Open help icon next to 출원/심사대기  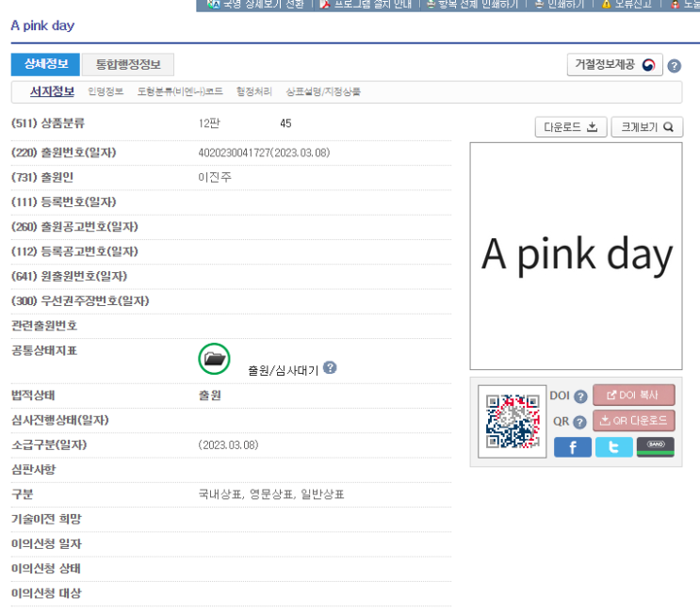click(330, 367)
